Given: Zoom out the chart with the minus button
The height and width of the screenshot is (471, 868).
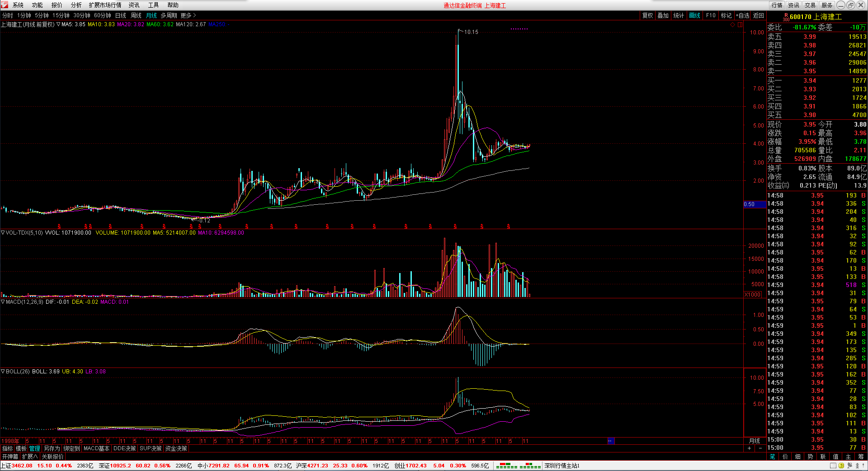Looking at the screenshot, I should coord(760,448).
